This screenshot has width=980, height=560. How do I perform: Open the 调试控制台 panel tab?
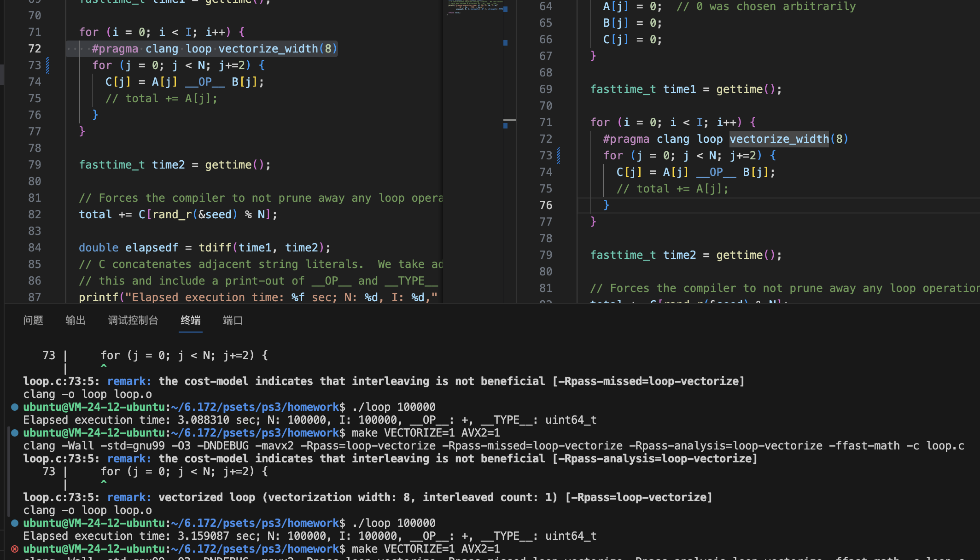133,320
